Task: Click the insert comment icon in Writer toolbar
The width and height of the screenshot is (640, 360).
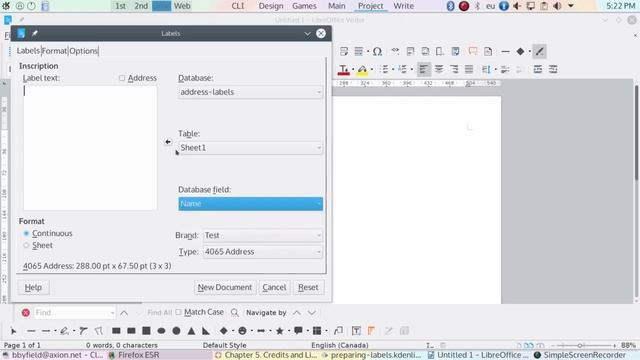Action: [473, 51]
